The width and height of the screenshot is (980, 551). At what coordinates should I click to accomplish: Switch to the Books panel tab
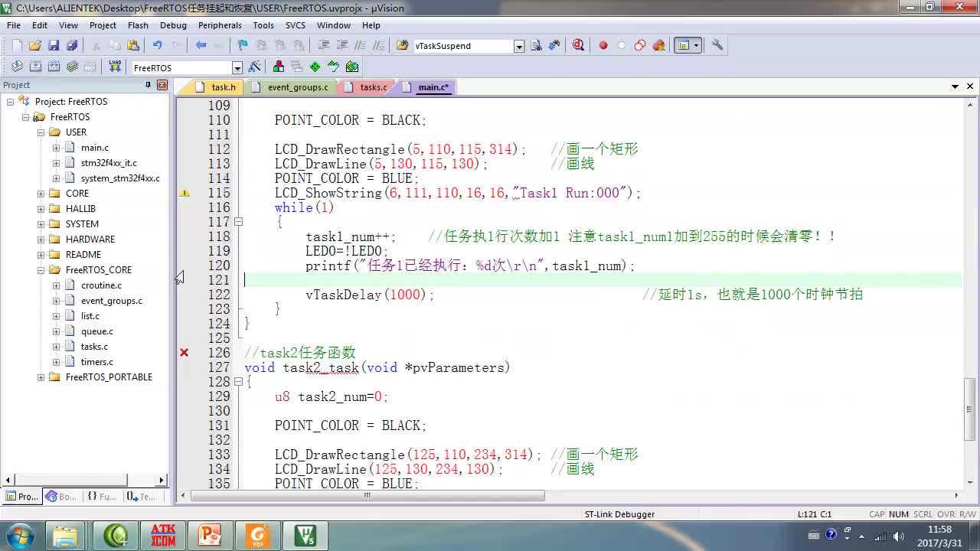click(x=60, y=497)
